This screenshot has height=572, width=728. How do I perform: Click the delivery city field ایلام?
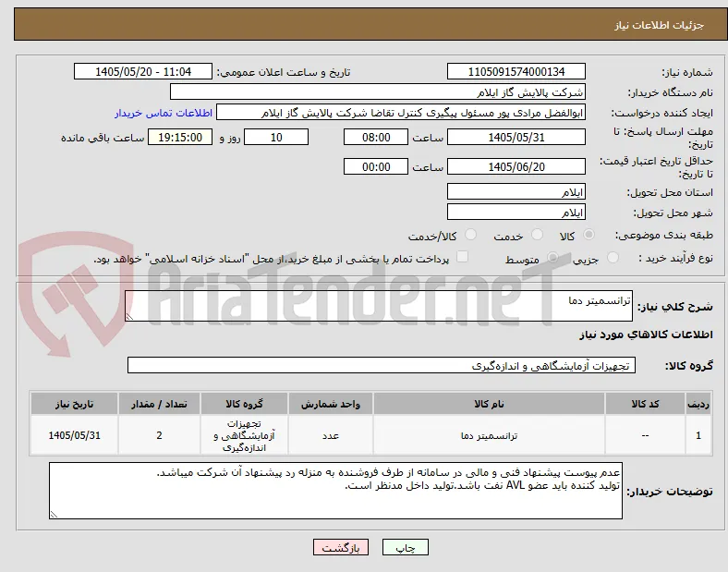(516, 213)
